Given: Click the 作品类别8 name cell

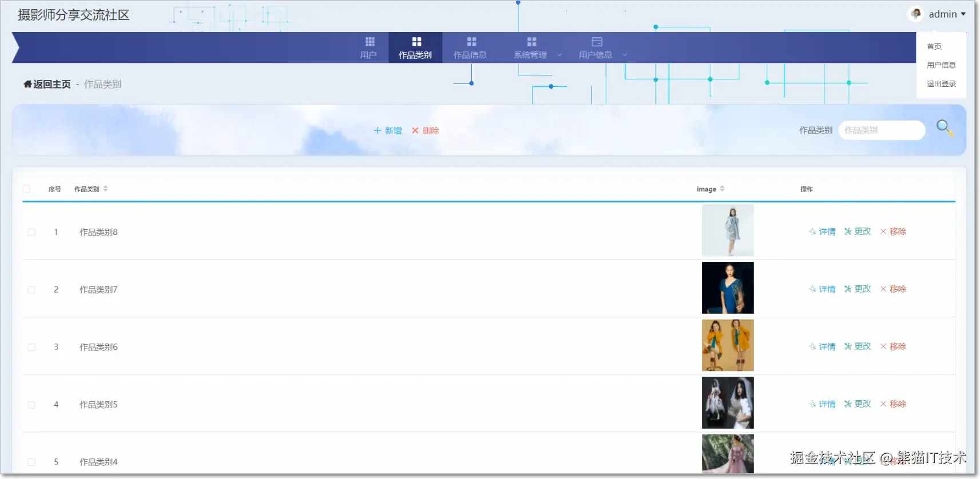Looking at the screenshot, I should [98, 232].
